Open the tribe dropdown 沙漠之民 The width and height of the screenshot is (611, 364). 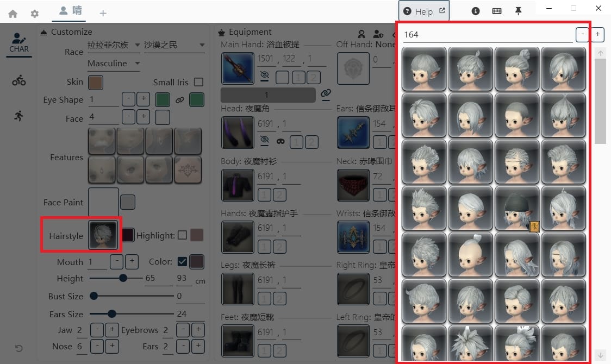(174, 45)
